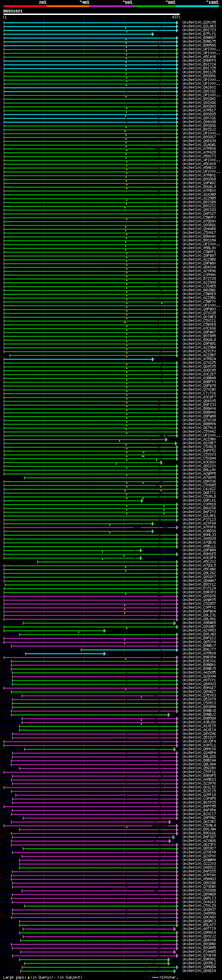Select the label UniRef100_B9I724
This screenshot has height=980, width=222.
199,65
